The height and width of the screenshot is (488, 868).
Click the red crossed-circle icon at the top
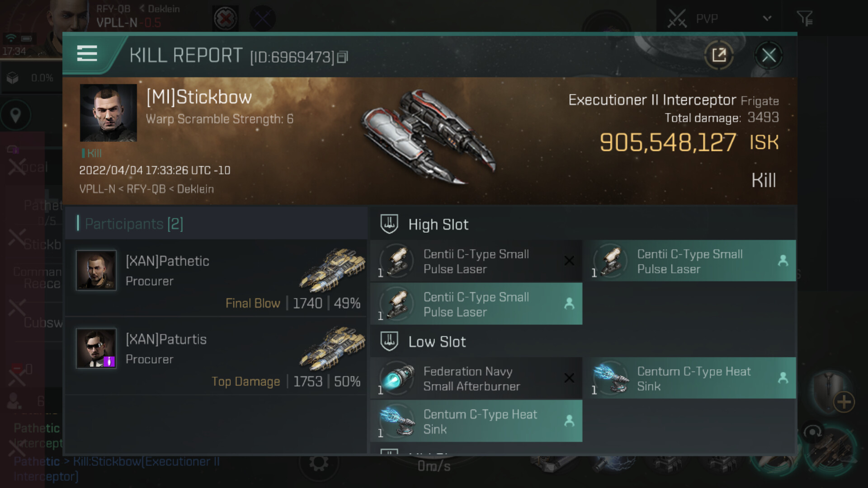(x=226, y=19)
